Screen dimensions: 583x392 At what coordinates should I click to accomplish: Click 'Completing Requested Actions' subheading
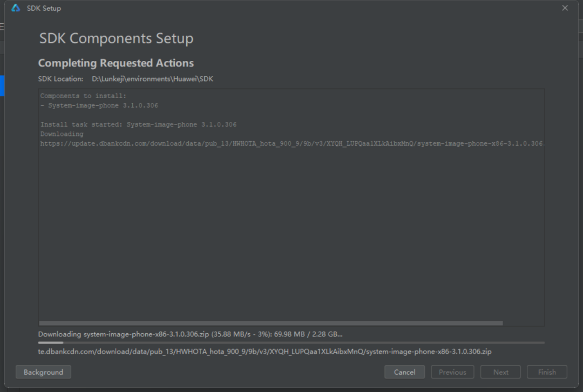[x=116, y=63]
